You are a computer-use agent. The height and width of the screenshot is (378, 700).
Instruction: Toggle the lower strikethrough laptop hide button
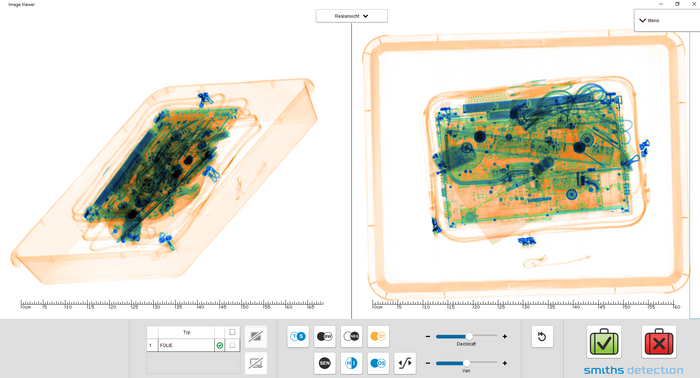click(256, 363)
